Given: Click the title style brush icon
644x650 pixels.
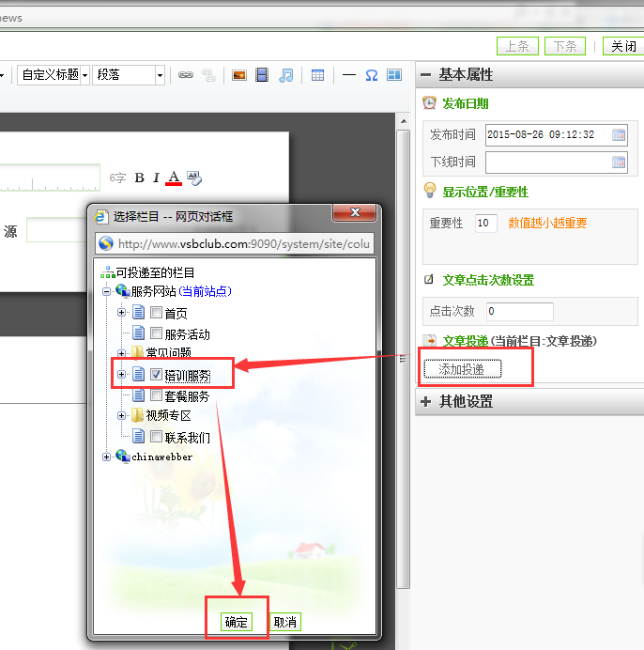Looking at the screenshot, I should [194, 178].
